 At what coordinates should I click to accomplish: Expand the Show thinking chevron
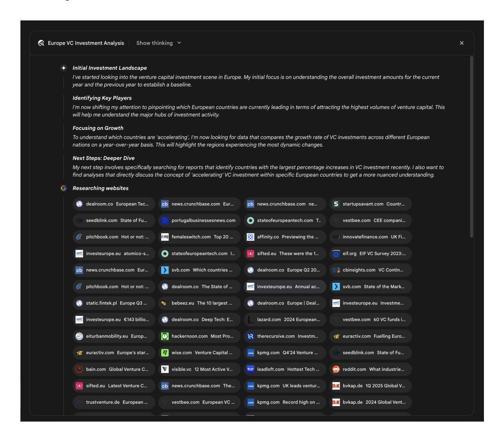tap(179, 43)
